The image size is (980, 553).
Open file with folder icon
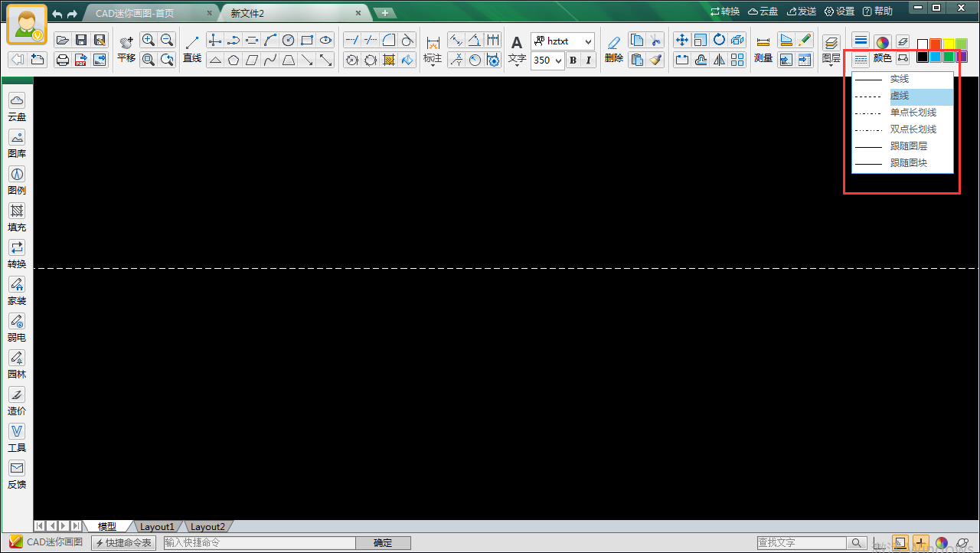(x=63, y=40)
